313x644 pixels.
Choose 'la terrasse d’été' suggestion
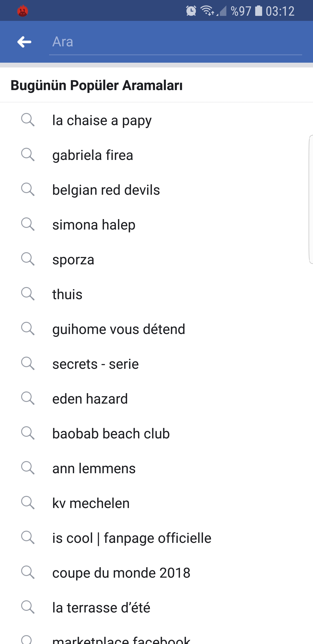[156, 607]
